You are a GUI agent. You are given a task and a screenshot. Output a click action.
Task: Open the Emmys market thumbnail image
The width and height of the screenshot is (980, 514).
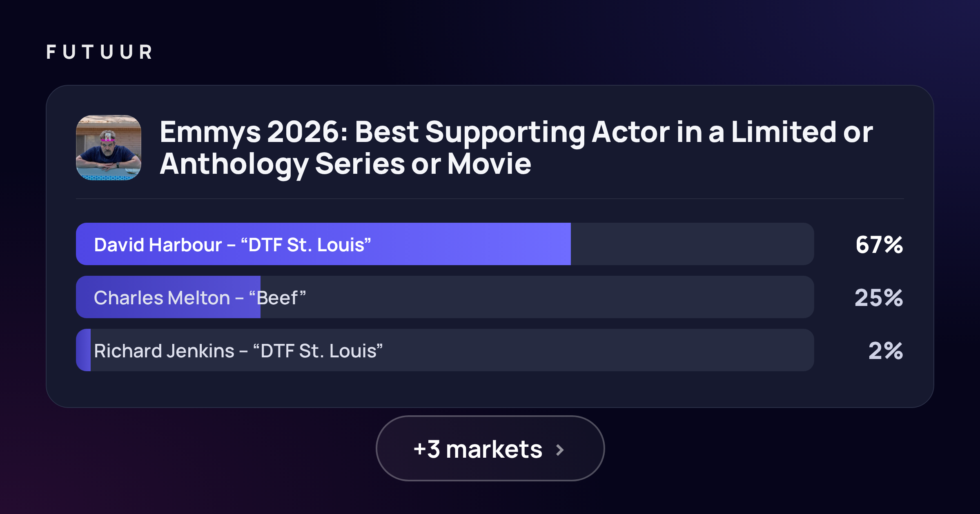tap(109, 148)
